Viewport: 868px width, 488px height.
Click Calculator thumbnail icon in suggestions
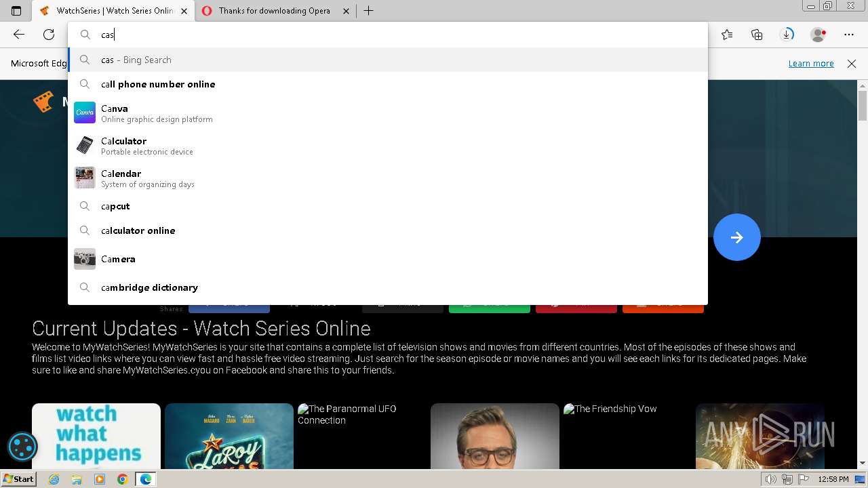85,145
